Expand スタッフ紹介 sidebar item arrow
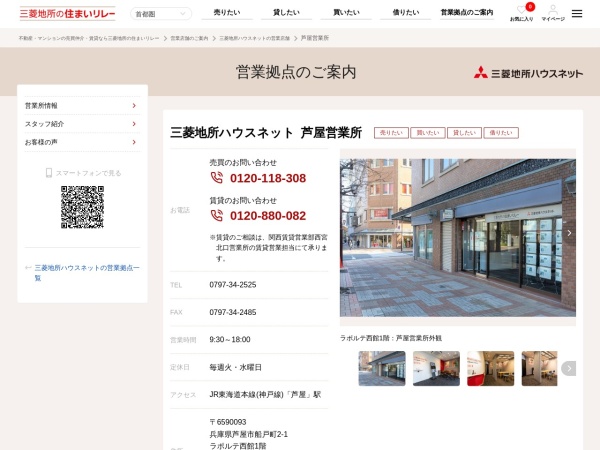 pos(134,124)
